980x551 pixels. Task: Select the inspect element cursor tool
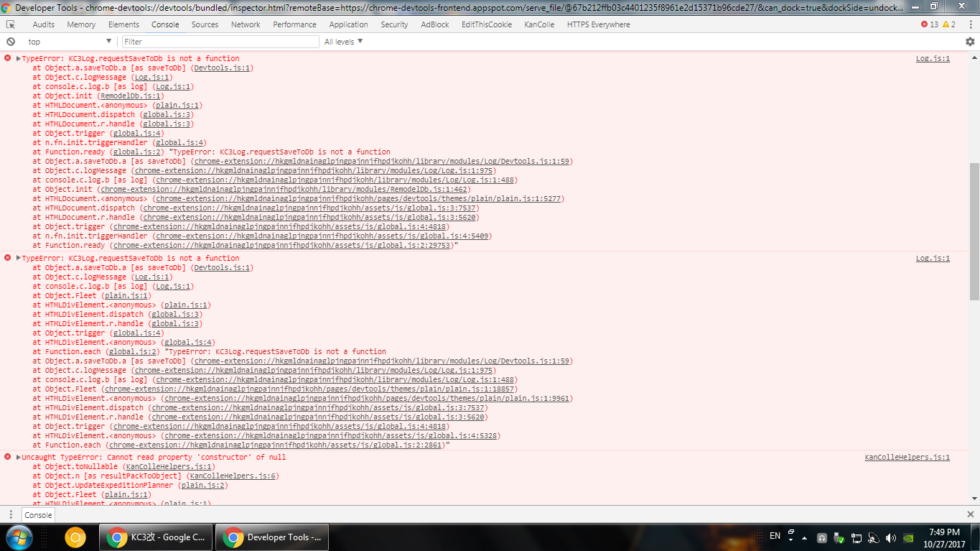tap(9, 24)
